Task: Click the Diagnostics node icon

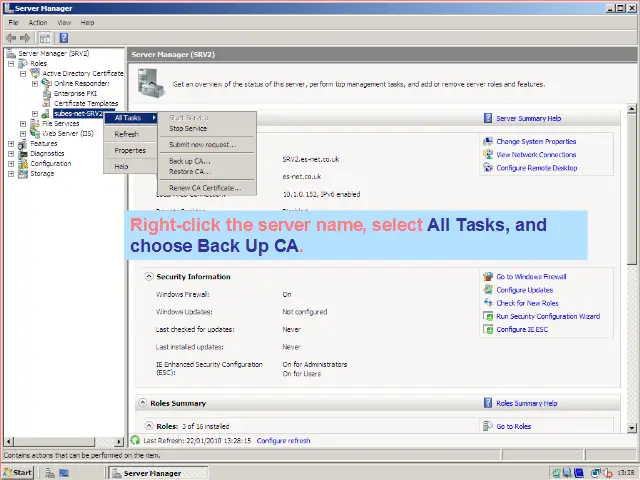Action: coord(23,153)
